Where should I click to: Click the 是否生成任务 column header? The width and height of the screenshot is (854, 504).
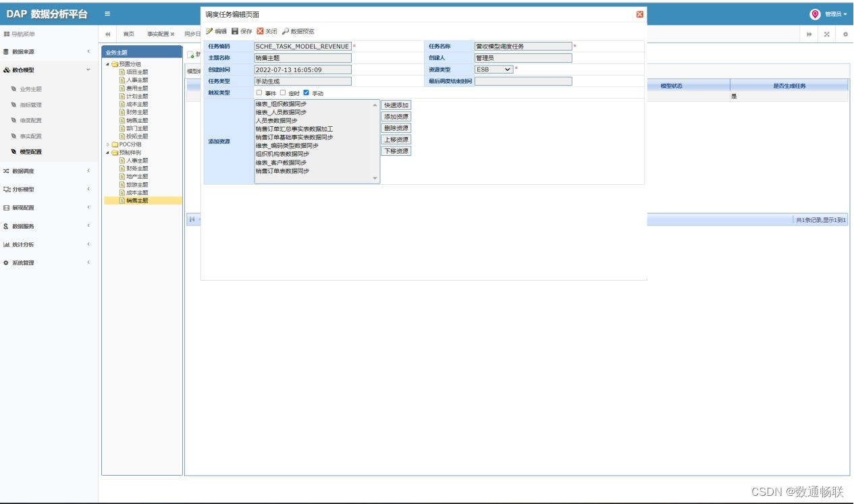789,86
